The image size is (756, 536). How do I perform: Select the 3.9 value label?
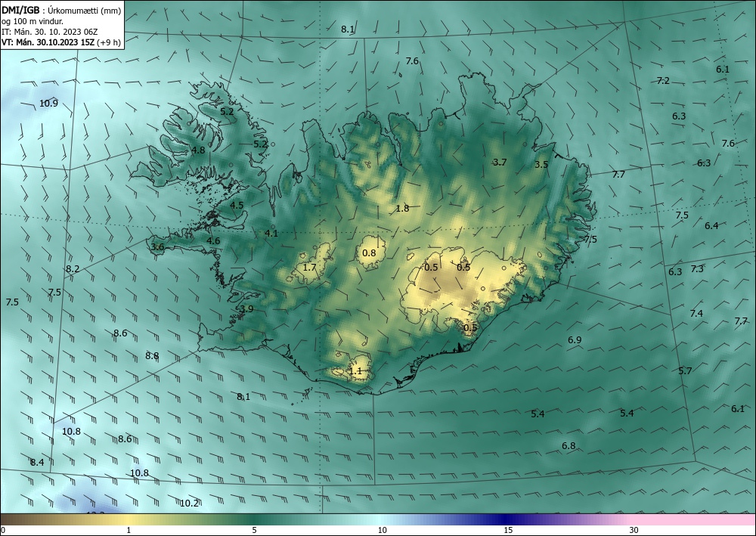[246, 309]
